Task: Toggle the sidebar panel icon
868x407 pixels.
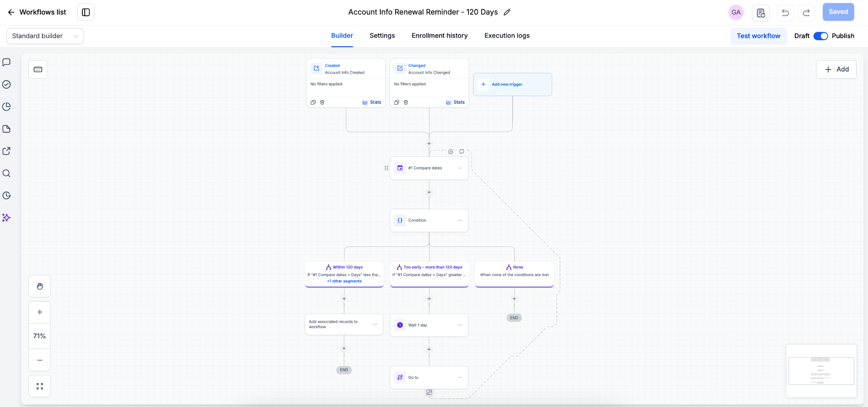Action: click(86, 12)
